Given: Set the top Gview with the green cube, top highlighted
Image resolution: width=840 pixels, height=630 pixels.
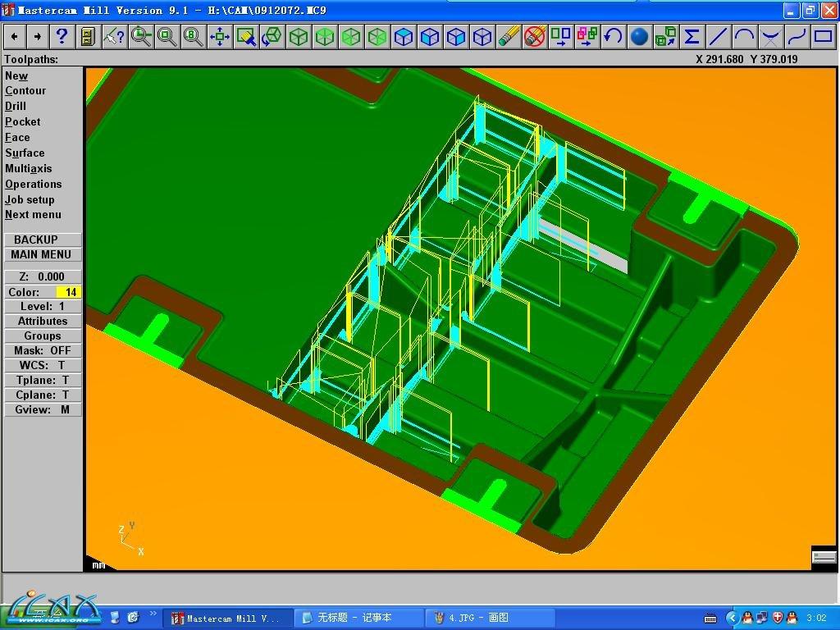Looking at the screenshot, I should [x=324, y=37].
